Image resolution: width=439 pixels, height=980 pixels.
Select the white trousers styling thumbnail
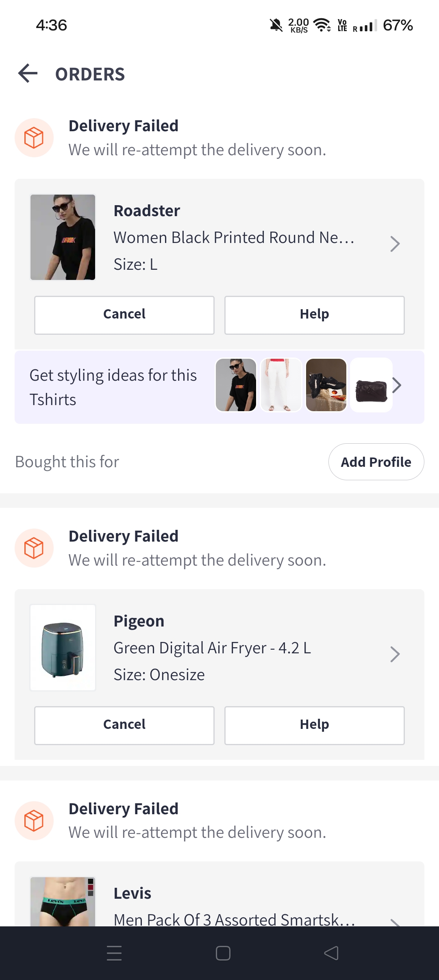[281, 385]
